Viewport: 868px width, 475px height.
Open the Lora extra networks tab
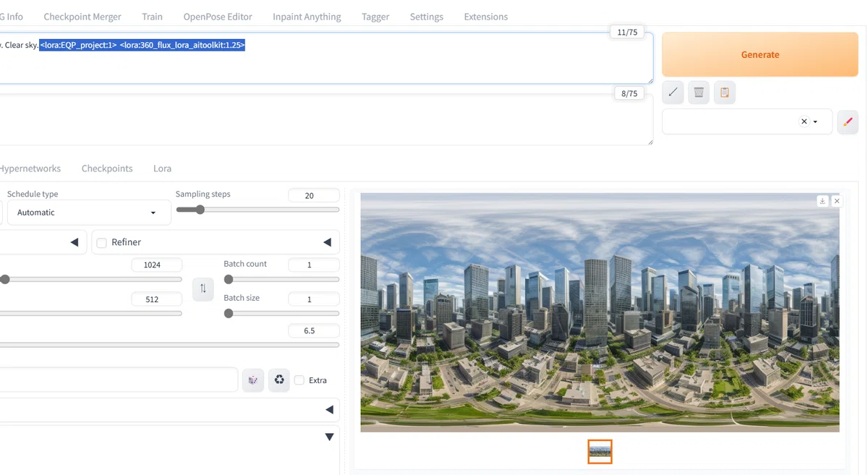162,168
